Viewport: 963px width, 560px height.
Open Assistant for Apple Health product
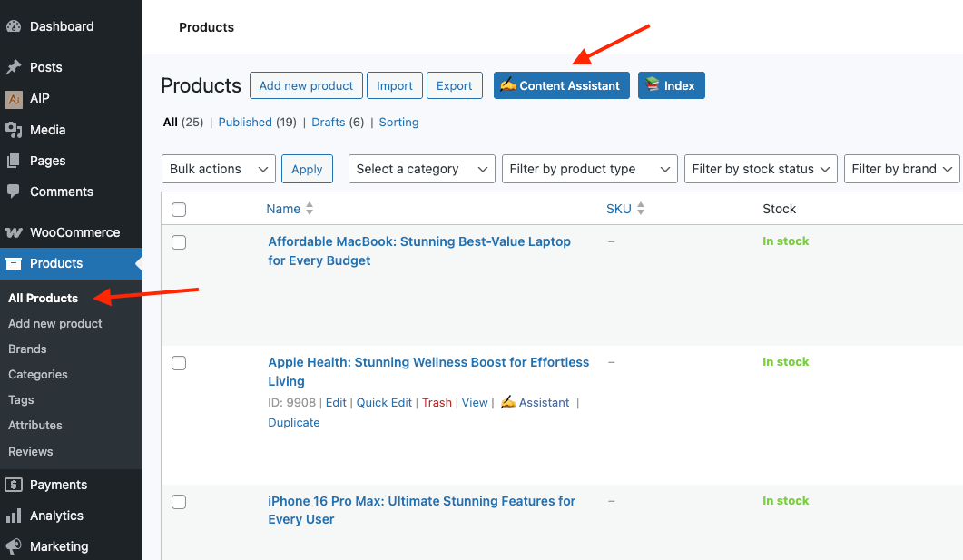(545, 402)
